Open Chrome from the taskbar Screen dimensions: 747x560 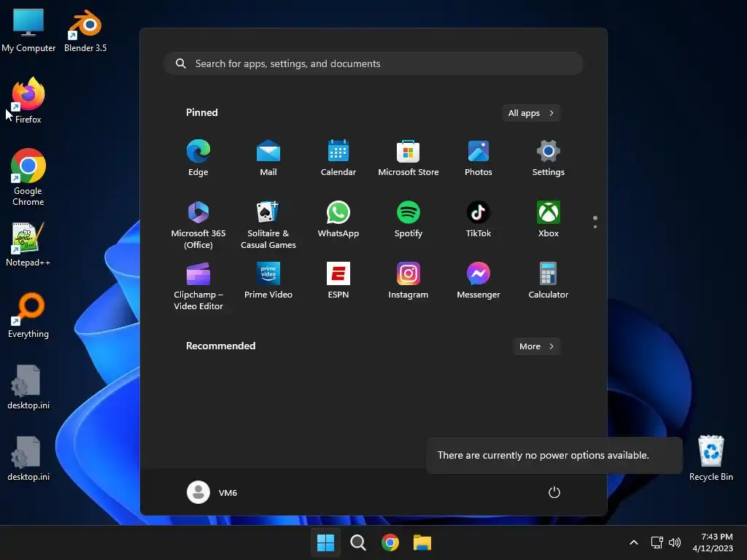coord(390,542)
